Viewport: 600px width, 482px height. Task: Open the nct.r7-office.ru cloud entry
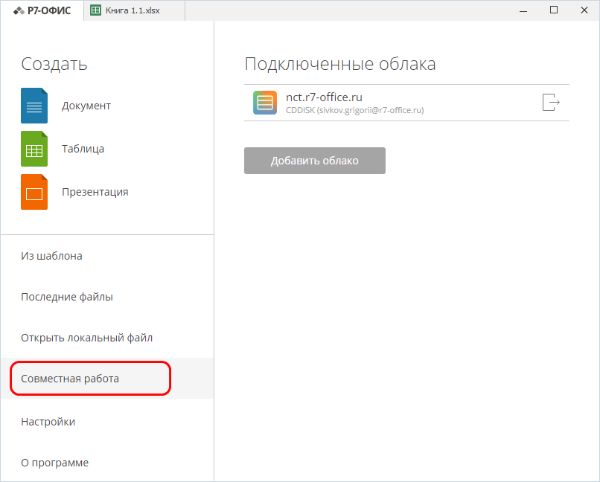[x=406, y=103]
